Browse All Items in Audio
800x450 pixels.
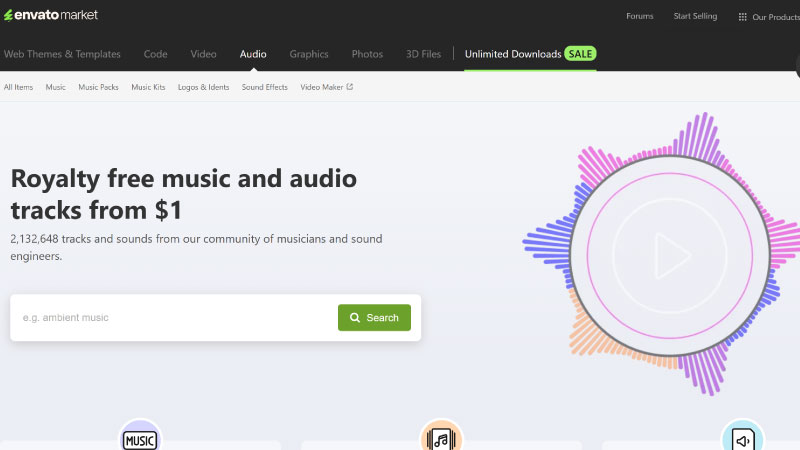pyautogui.click(x=18, y=87)
